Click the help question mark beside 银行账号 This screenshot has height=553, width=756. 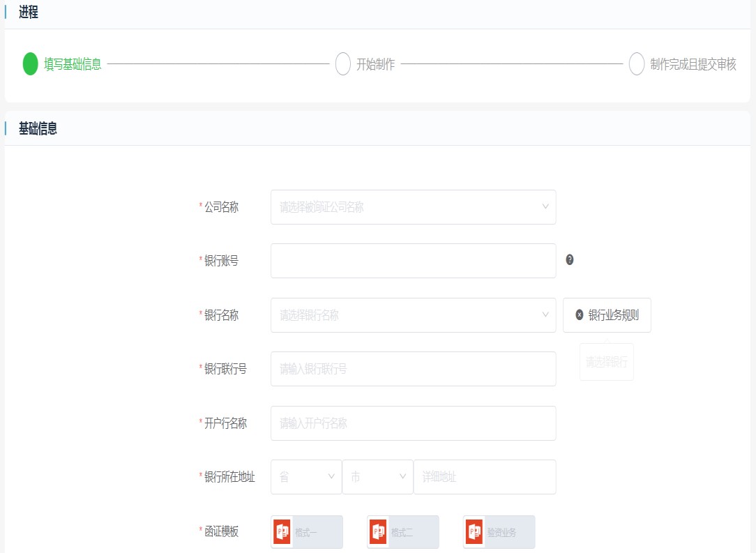tap(570, 260)
